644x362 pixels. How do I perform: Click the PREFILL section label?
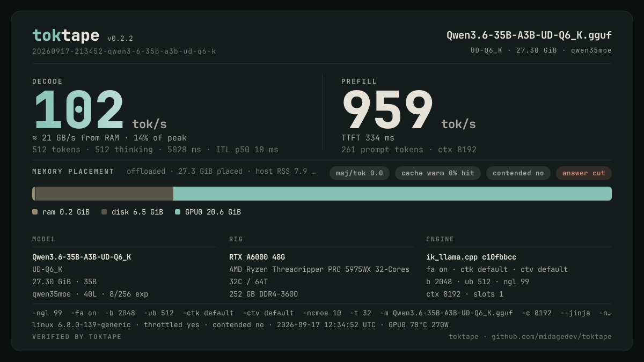pyautogui.click(x=359, y=82)
